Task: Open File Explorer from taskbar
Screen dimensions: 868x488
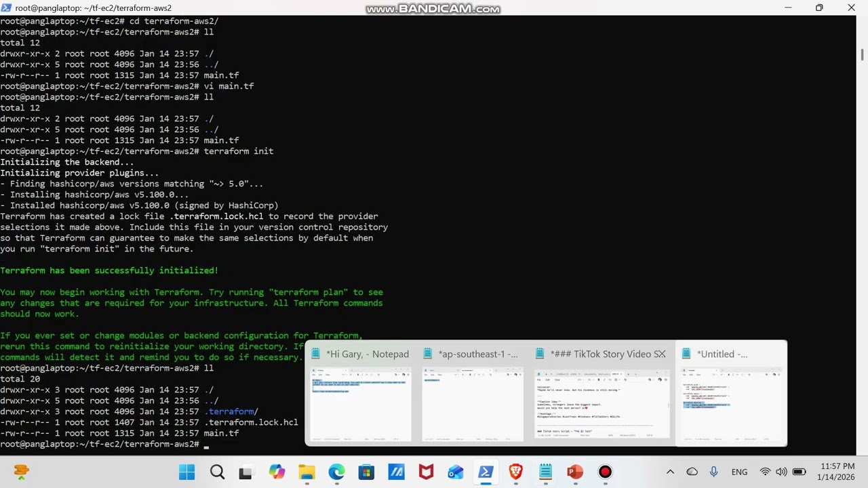Action: pyautogui.click(x=307, y=472)
